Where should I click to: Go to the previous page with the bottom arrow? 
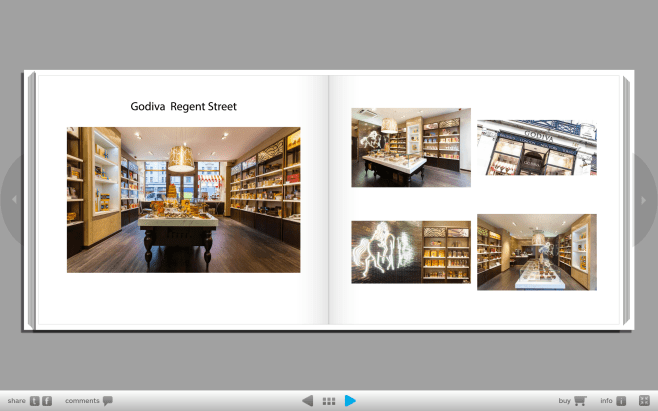pyautogui.click(x=308, y=401)
